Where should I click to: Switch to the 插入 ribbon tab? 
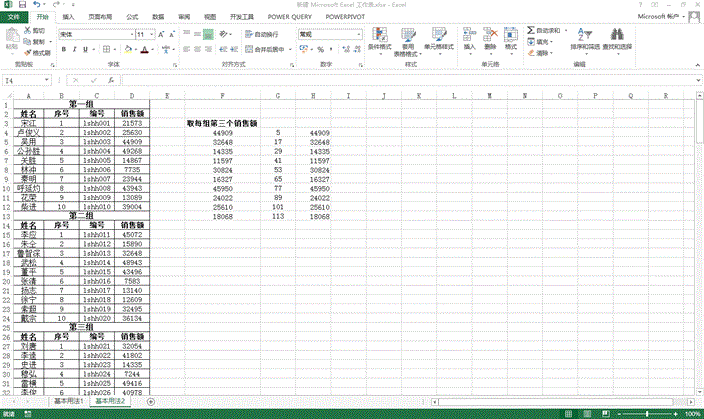click(67, 17)
